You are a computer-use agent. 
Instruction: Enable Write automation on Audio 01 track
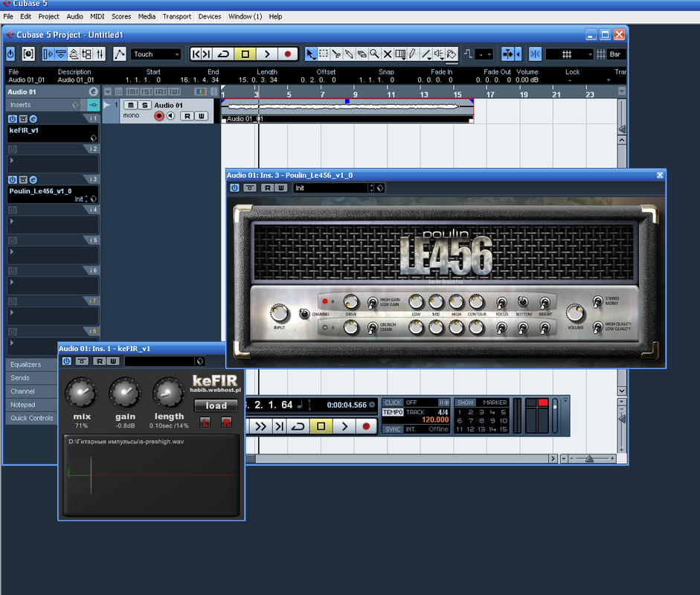(202, 116)
